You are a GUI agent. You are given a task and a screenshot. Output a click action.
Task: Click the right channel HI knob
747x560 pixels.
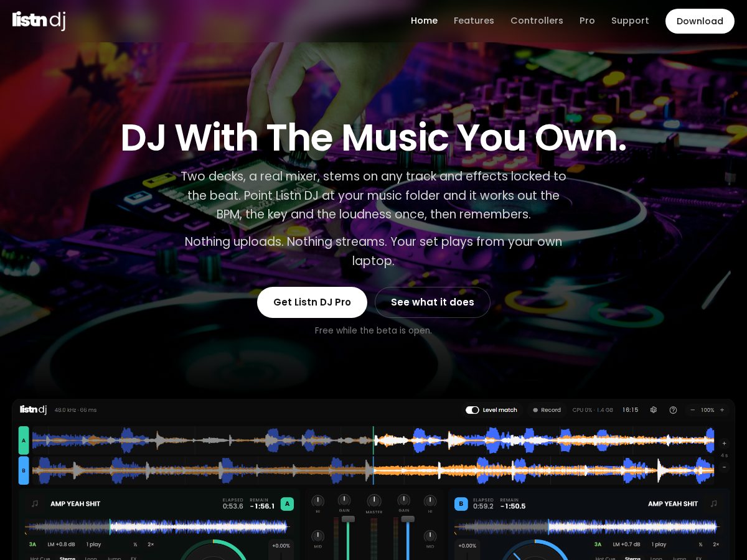point(430,501)
